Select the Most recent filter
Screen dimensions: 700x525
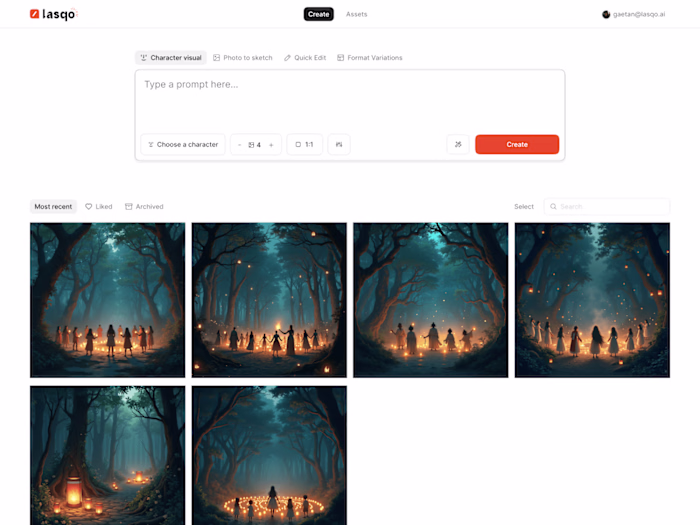(x=53, y=207)
